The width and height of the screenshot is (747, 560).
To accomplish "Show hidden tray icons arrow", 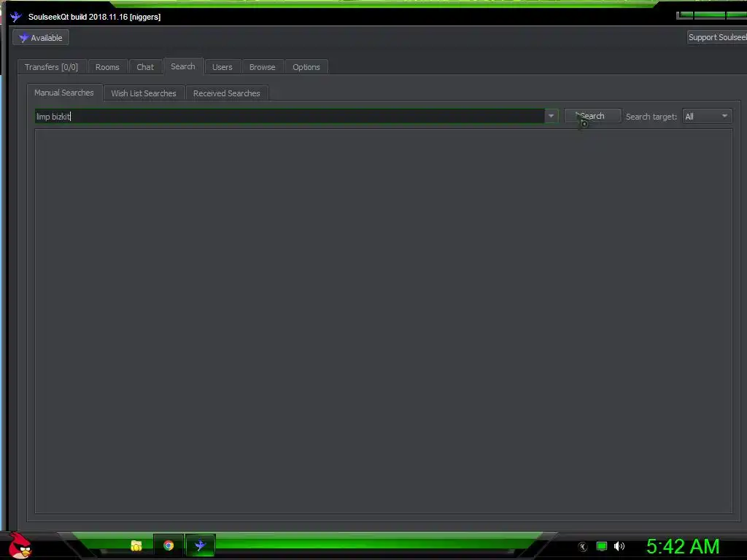I will click(x=583, y=547).
